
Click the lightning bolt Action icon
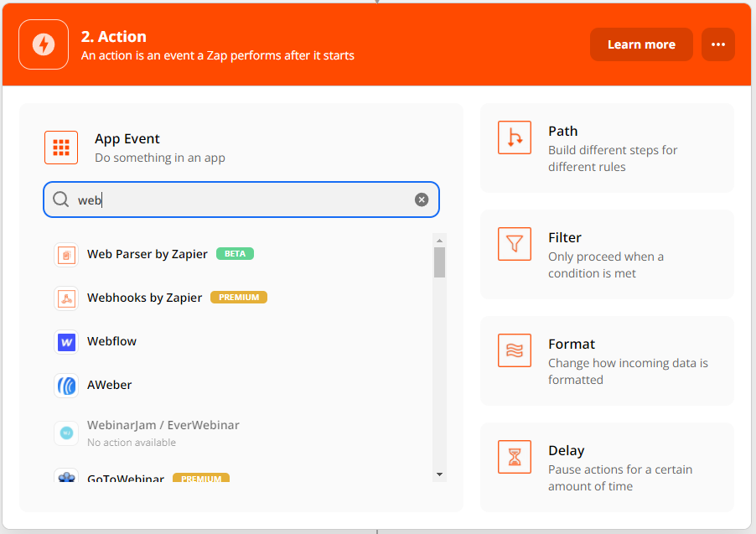click(44, 44)
